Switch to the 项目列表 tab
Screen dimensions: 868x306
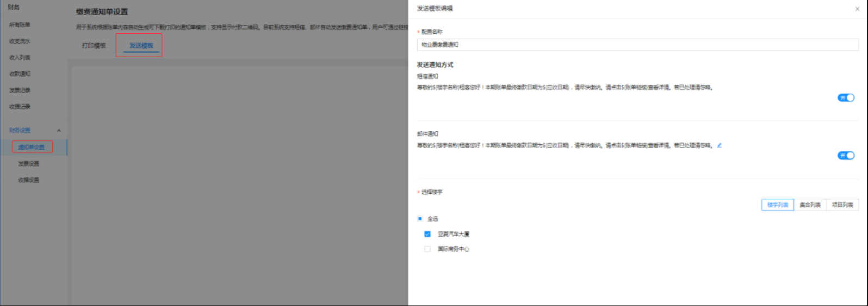click(x=842, y=205)
